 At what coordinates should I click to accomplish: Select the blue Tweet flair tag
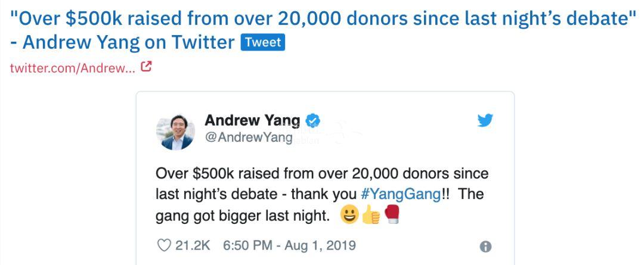click(x=263, y=42)
